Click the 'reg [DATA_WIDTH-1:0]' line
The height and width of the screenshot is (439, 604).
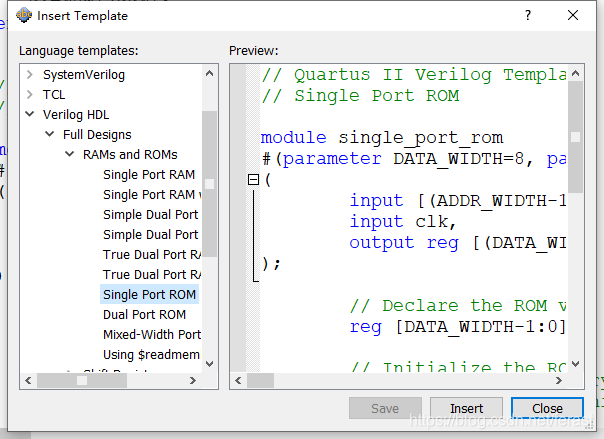458,327
